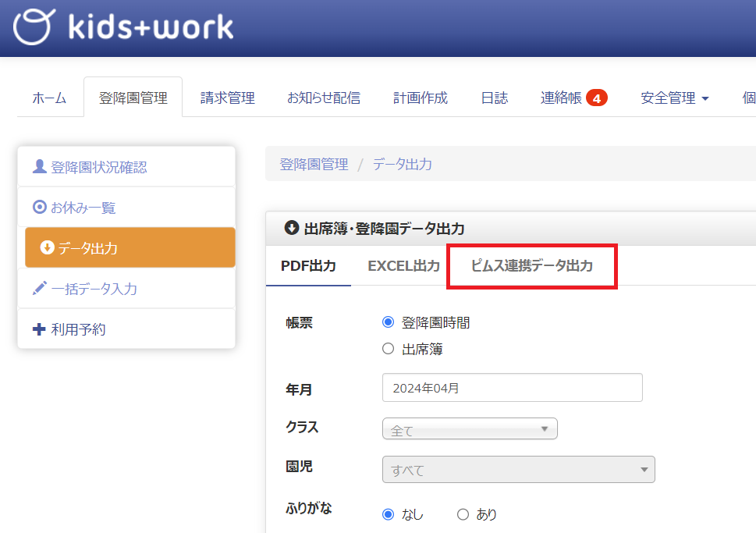The width and height of the screenshot is (756, 533).
Task: Open the クラス dropdown showing 全て
Action: click(x=470, y=428)
